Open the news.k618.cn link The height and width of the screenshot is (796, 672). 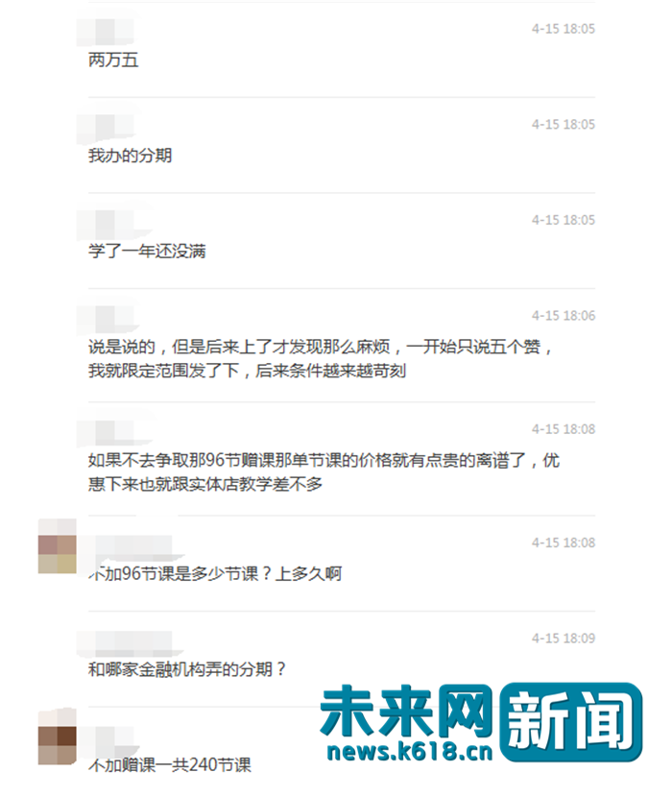click(410, 751)
